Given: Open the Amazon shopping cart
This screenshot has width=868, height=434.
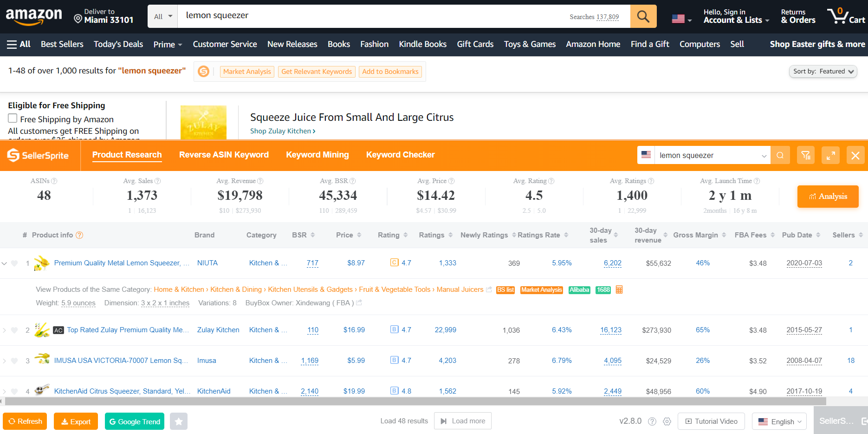Looking at the screenshot, I should 846,16.
